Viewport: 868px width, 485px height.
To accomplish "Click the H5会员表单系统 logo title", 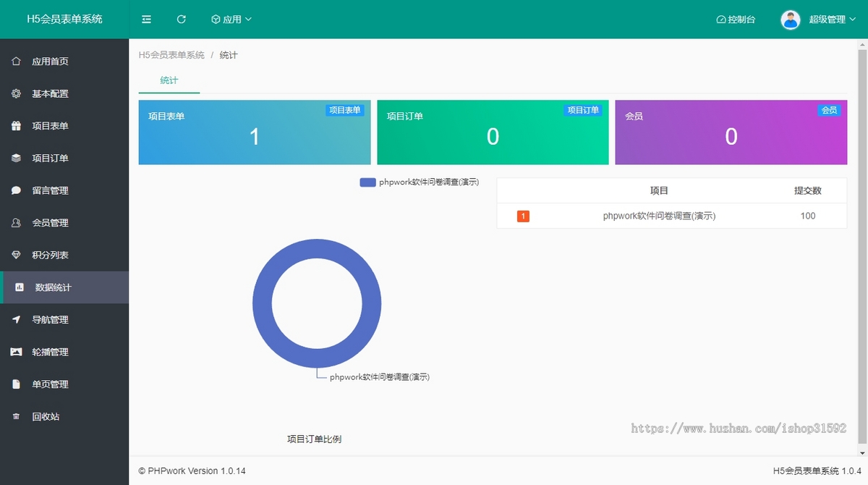I will click(x=64, y=20).
